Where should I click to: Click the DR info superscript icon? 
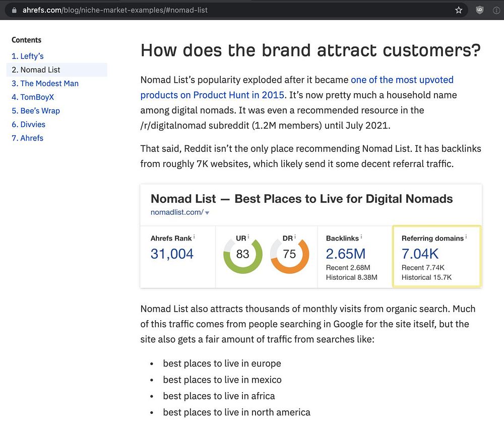pos(295,236)
